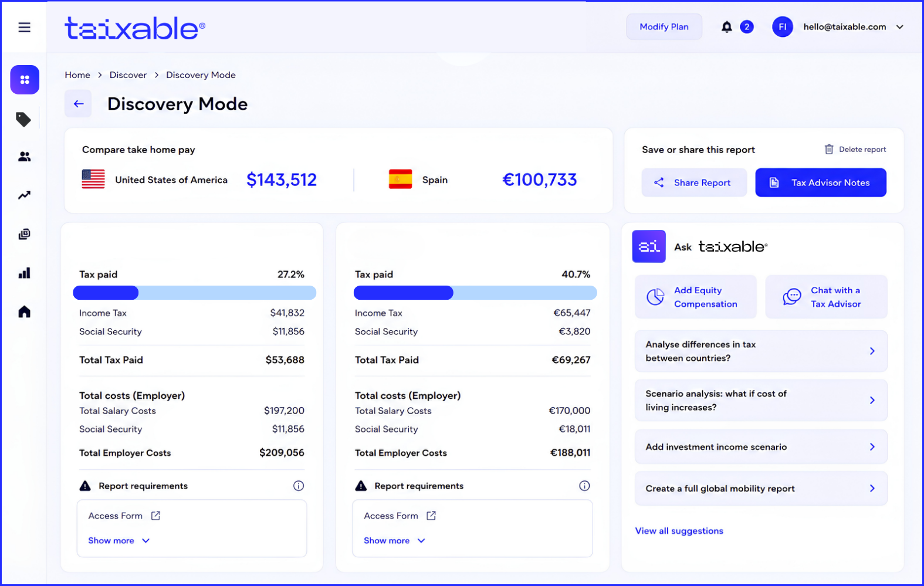Open Add investment income scenario
924x586 pixels.
[761, 447]
